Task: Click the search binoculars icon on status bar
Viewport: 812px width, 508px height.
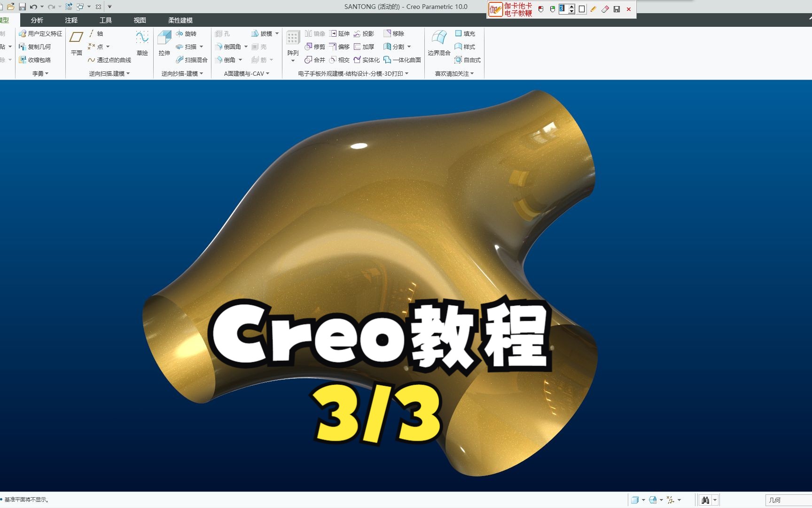Action: tap(705, 500)
